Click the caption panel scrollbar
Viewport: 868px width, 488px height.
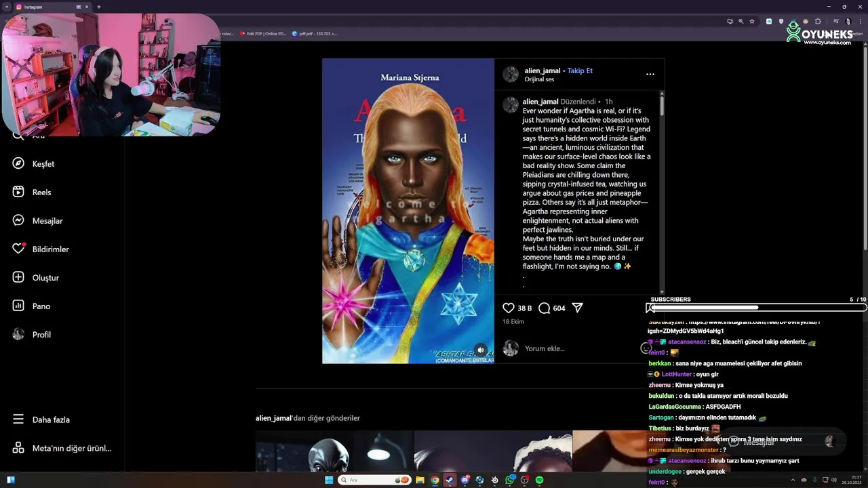tap(662, 106)
